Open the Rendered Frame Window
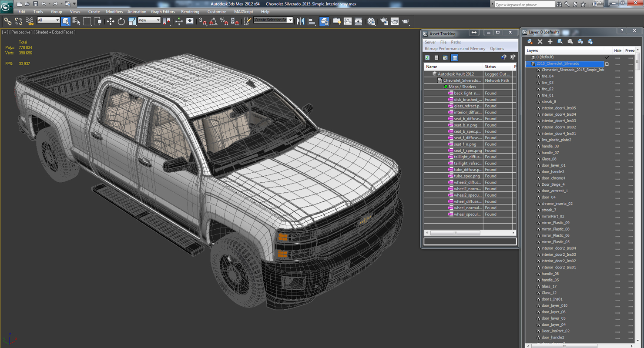The image size is (644, 348). [x=395, y=21]
